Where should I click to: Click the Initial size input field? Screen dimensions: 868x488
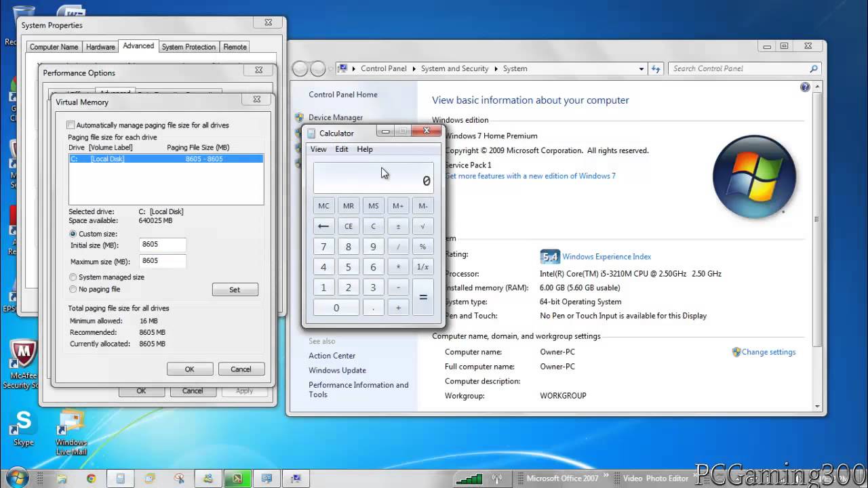(x=163, y=245)
